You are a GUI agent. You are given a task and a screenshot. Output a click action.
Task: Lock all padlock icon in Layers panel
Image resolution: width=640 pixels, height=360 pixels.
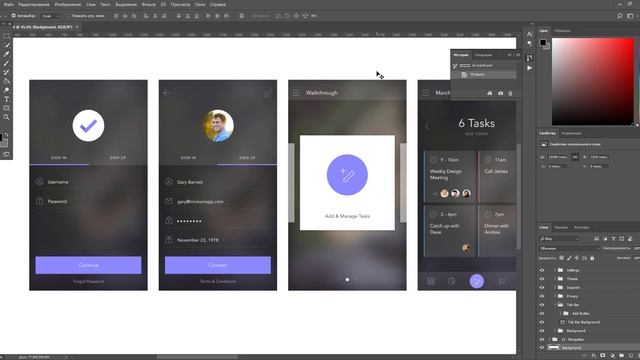click(592, 258)
